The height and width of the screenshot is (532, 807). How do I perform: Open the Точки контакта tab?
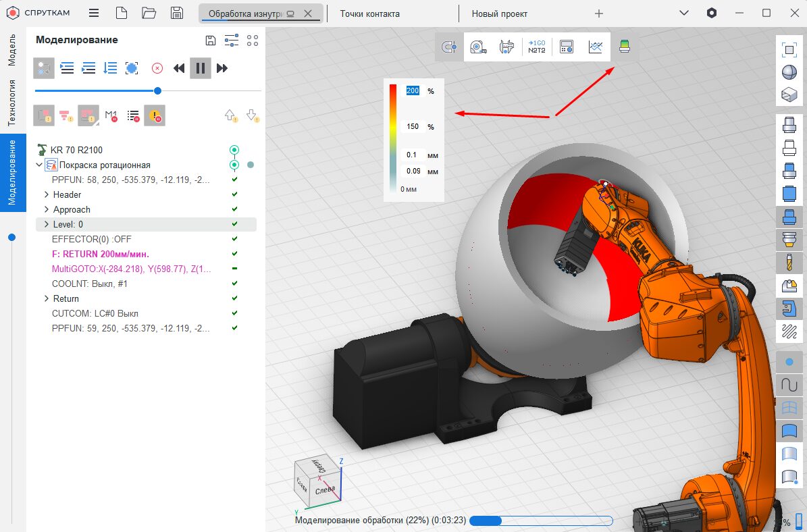pos(369,14)
